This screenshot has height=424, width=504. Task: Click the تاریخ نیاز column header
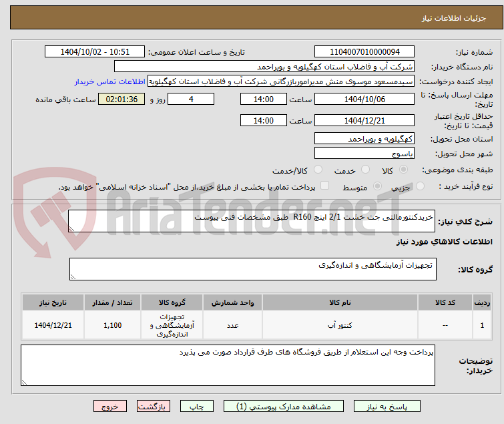53,302
